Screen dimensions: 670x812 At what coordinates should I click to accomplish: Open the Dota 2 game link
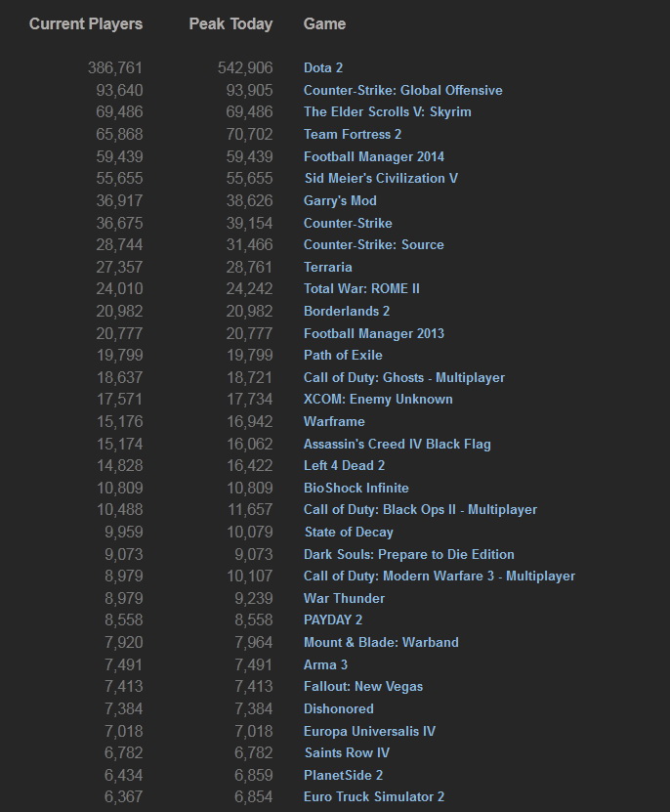pyautogui.click(x=323, y=67)
